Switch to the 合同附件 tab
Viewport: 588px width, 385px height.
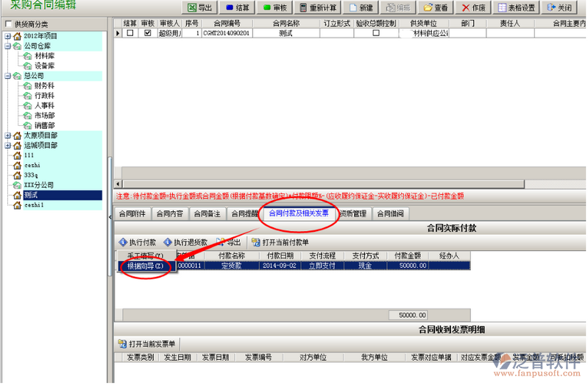point(132,214)
